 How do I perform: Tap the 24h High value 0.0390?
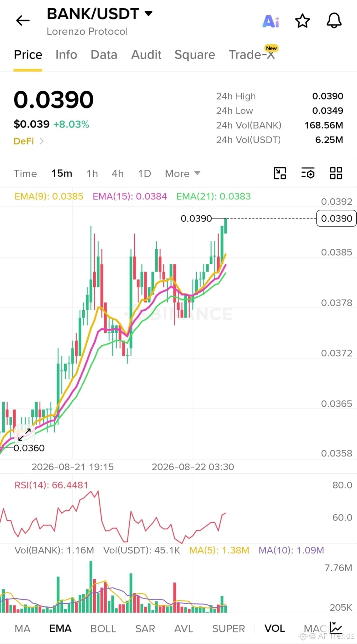click(328, 96)
